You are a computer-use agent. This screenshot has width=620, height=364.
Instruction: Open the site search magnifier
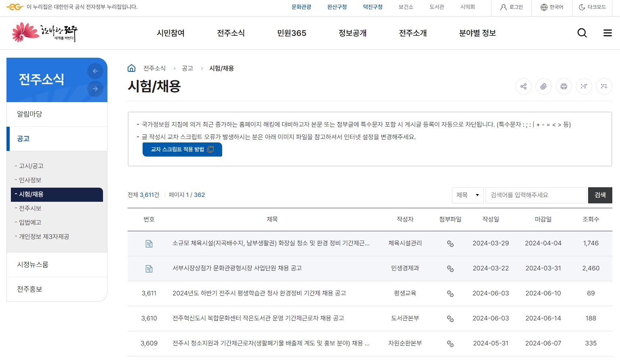pos(582,33)
